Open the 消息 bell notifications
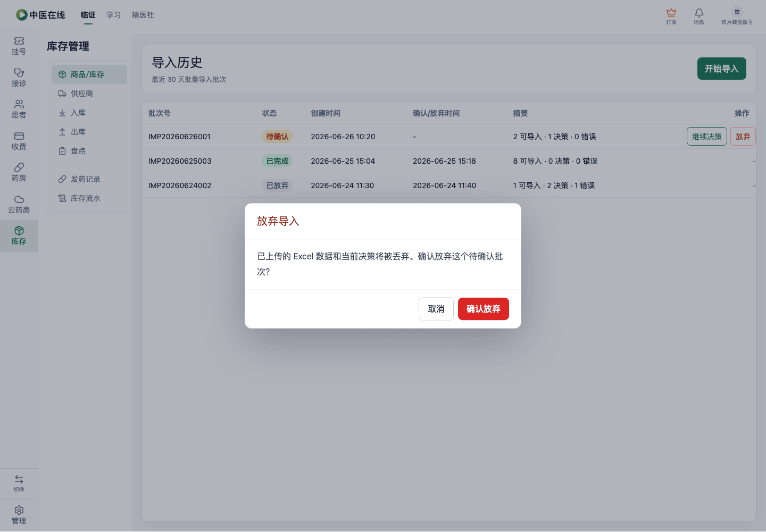This screenshot has width=766, height=532. click(699, 16)
